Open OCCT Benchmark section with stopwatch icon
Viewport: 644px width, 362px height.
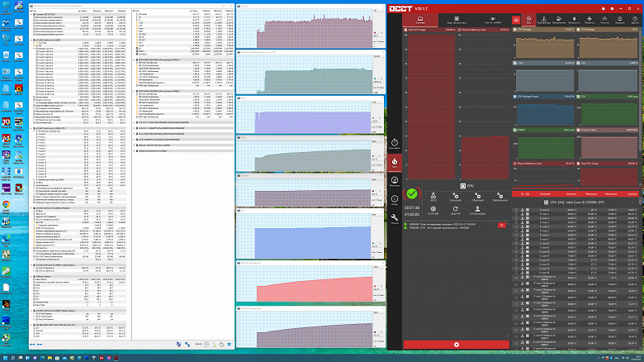pyautogui.click(x=395, y=144)
